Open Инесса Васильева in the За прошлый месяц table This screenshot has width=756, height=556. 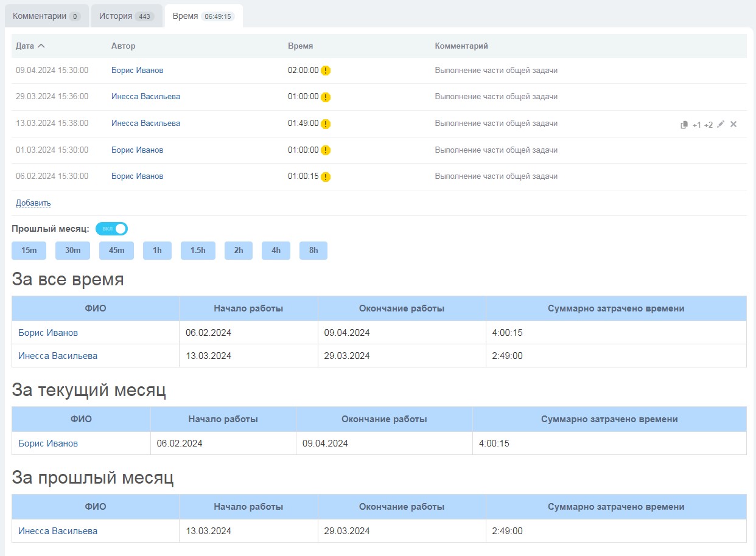58,531
